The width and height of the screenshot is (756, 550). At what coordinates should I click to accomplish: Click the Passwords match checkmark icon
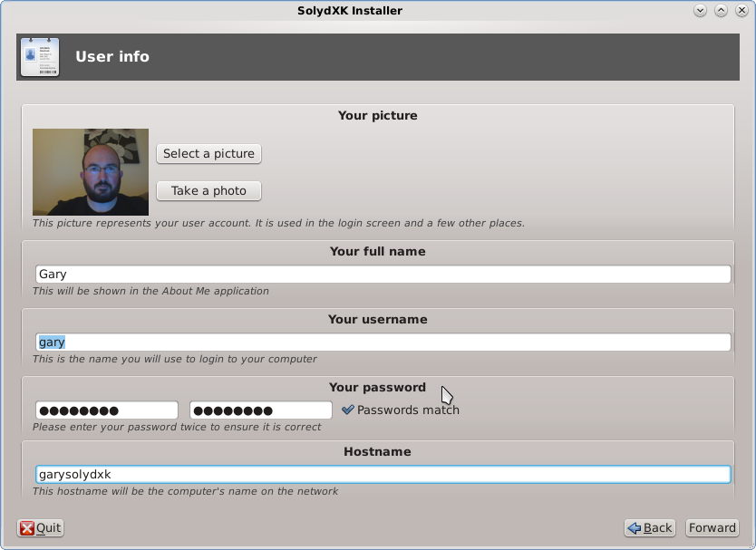click(x=347, y=410)
